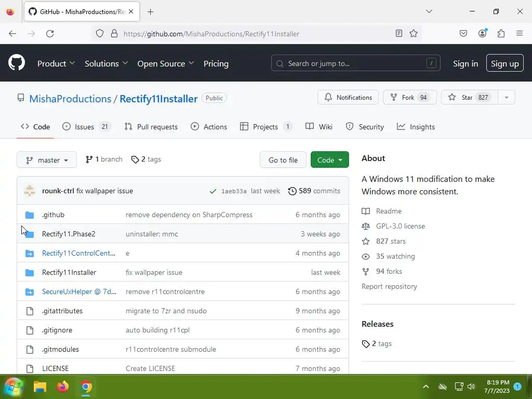Open the Security tab
The width and height of the screenshot is (532, 399).
click(x=365, y=127)
